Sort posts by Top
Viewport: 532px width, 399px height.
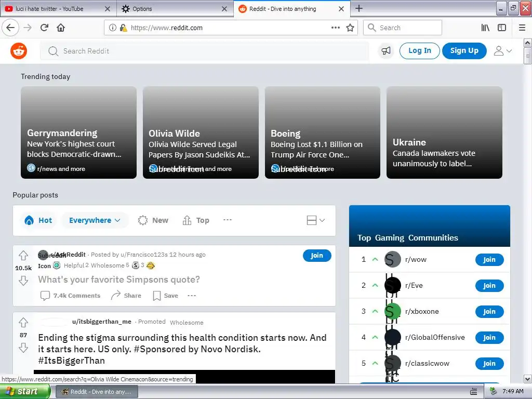(196, 220)
